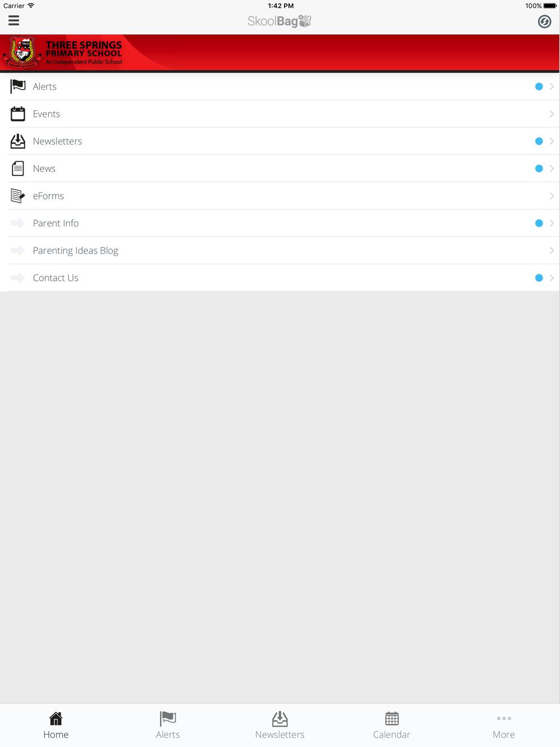
Task: Open Contact Us
Action: pyautogui.click(x=280, y=278)
